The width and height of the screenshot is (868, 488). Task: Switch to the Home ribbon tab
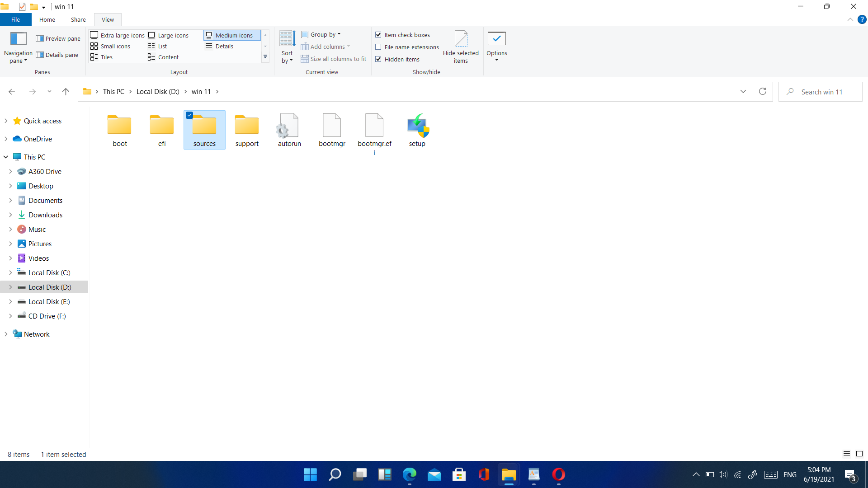[x=47, y=19]
